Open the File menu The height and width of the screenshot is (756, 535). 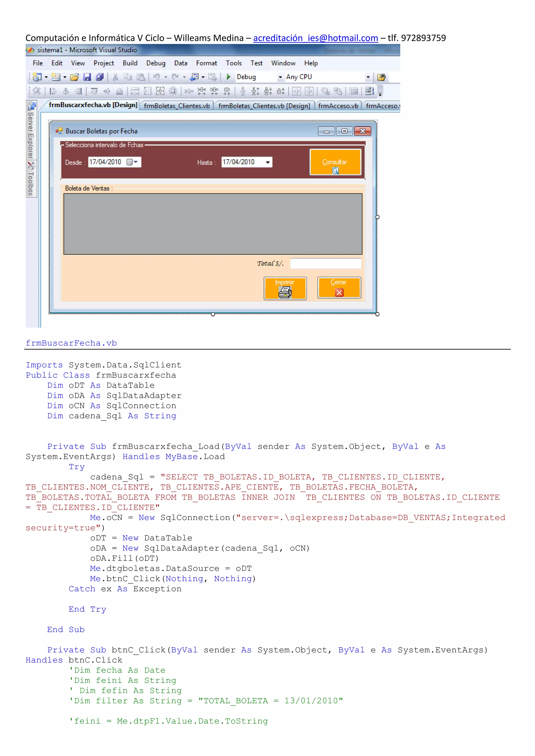[x=38, y=63]
